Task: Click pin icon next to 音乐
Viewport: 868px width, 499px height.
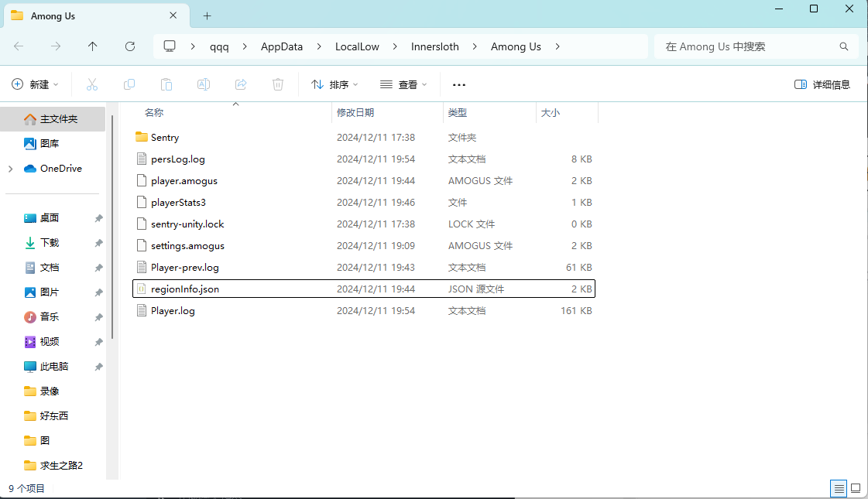Action: (x=98, y=317)
